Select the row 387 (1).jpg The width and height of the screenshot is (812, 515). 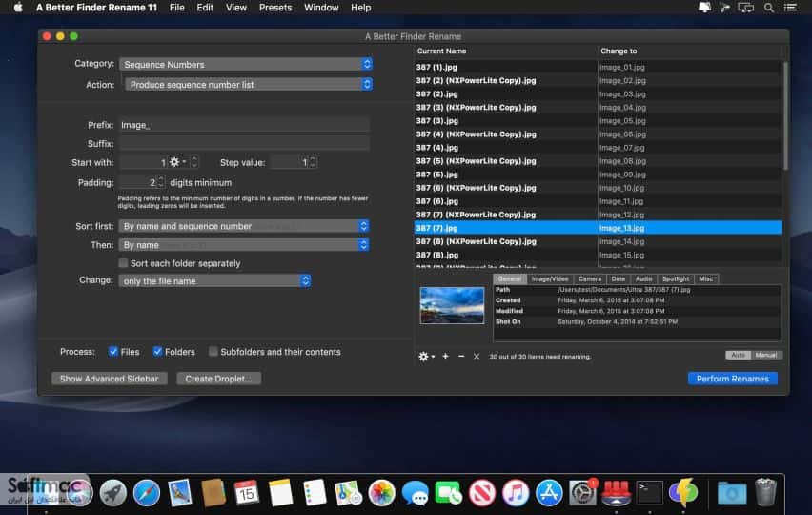599,67
